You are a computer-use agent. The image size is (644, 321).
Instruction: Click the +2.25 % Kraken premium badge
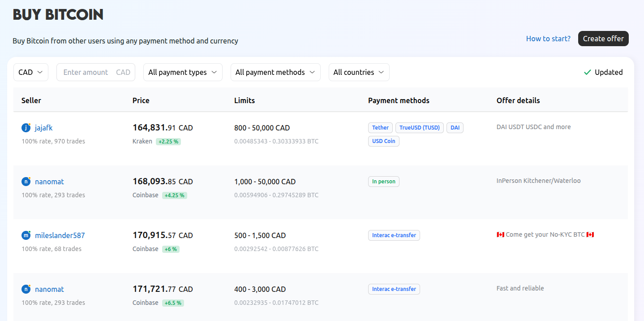(x=168, y=141)
